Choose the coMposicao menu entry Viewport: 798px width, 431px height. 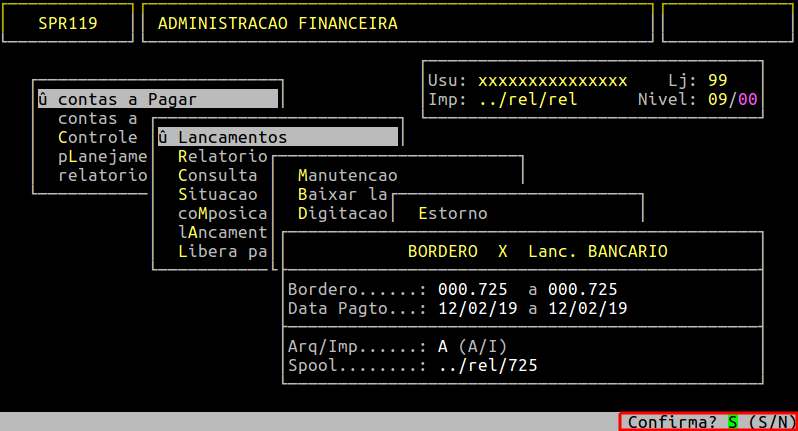(x=222, y=213)
